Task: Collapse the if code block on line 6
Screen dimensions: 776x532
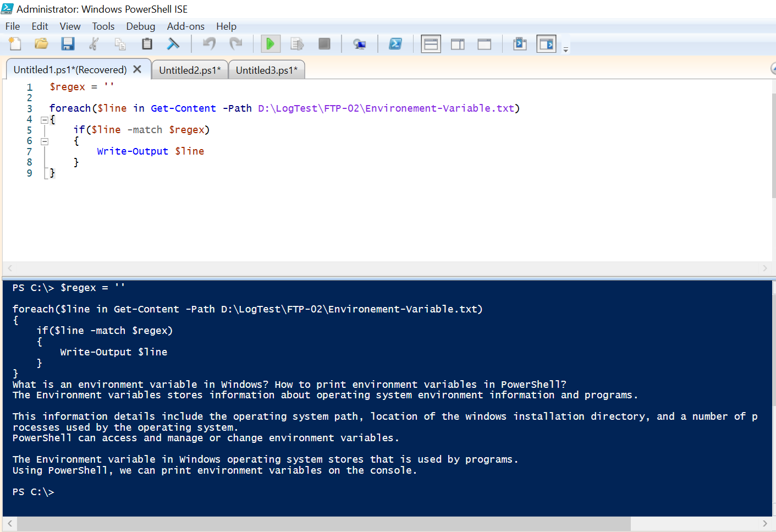Action: pos(45,141)
